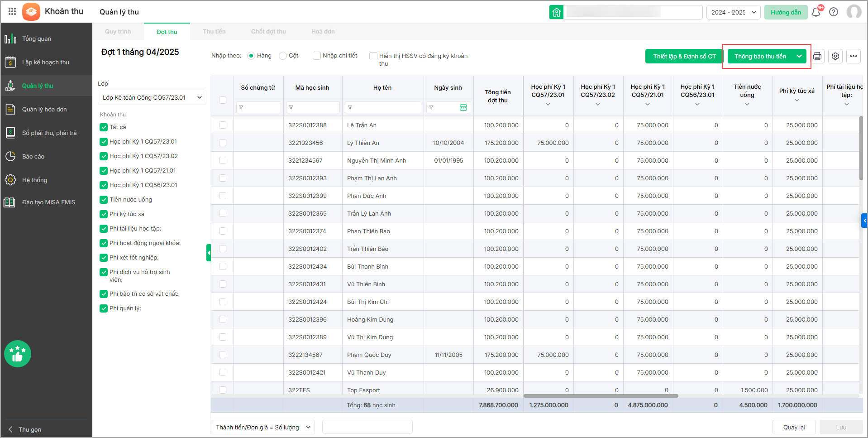The height and width of the screenshot is (438, 868).
Task: Expand the Thành tiền/Đơn giá formula dropdown
Action: (263, 427)
